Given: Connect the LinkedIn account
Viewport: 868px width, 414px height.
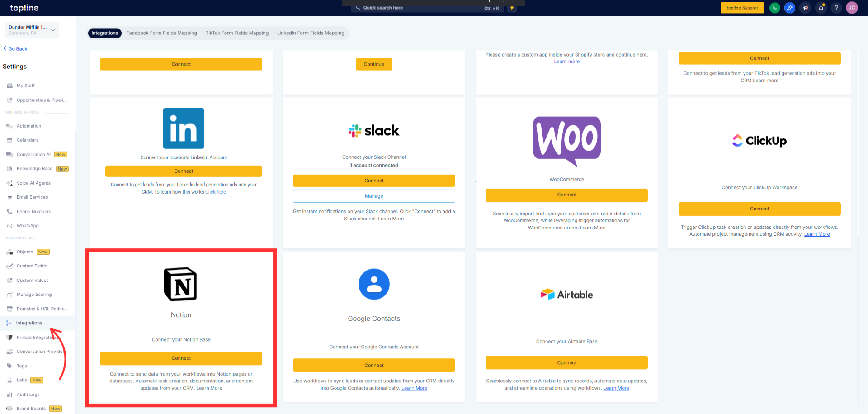Looking at the screenshot, I should coord(184,171).
